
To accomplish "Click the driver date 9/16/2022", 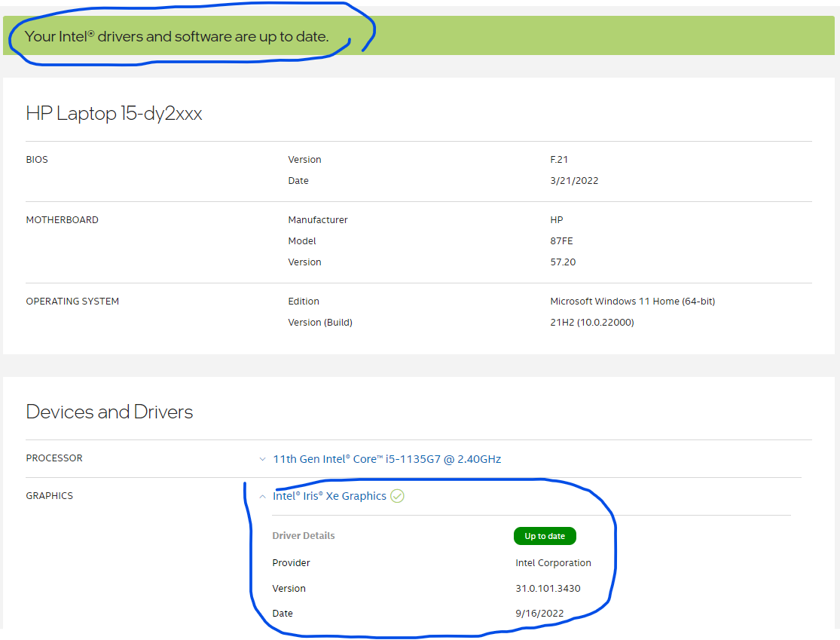I will (x=539, y=613).
